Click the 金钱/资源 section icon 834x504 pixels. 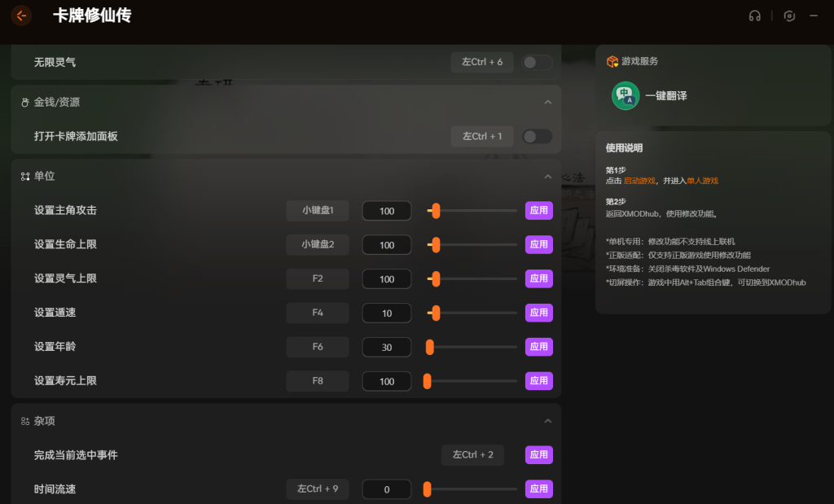point(24,103)
